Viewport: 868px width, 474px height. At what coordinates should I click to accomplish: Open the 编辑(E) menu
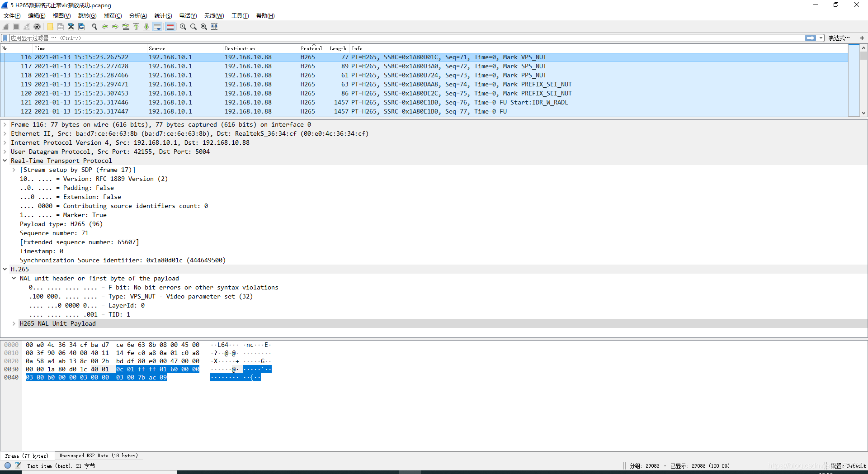click(37, 16)
